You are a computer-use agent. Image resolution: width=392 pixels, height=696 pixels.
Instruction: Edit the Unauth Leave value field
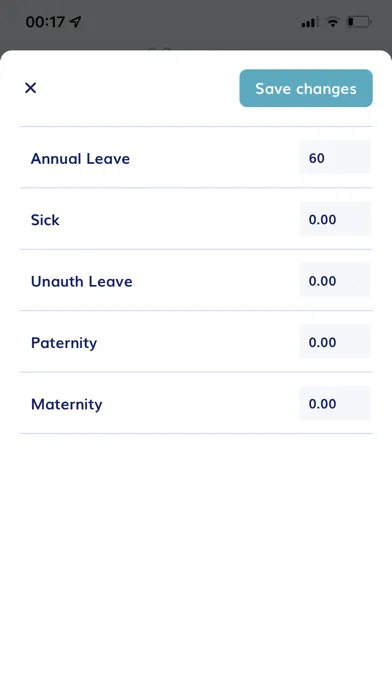tap(335, 280)
